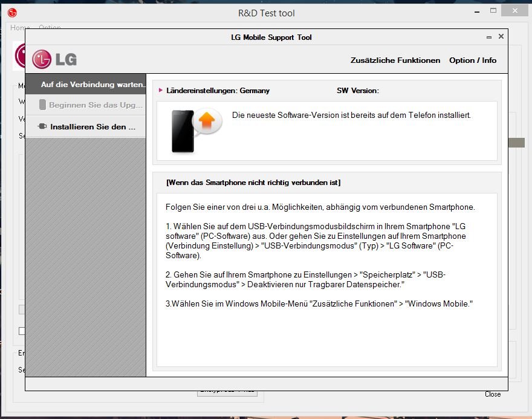Click the 'Die neueste Software-Version' message
The width and height of the screenshot is (532, 419).
point(351,115)
